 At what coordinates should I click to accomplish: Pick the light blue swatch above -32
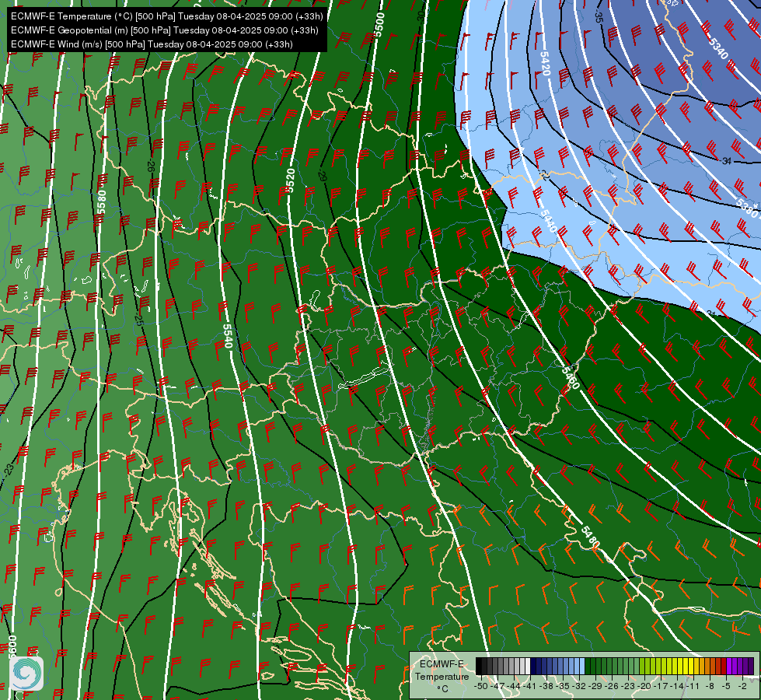coord(582,666)
